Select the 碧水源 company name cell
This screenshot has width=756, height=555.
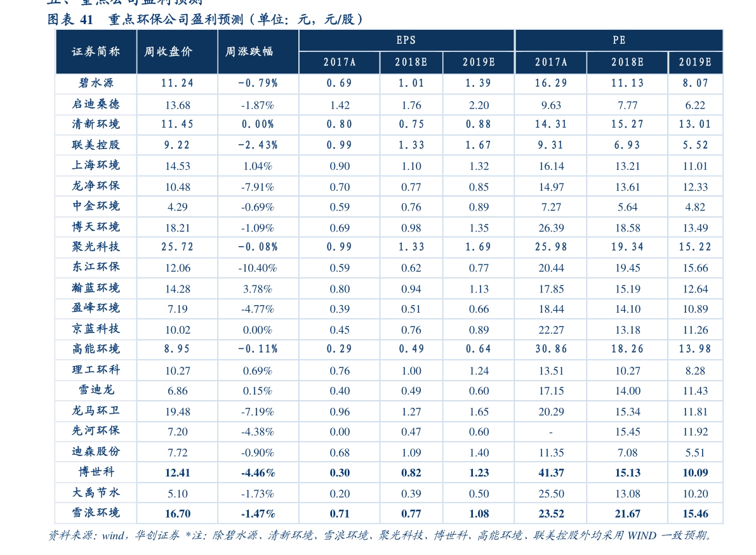click(95, 83)
